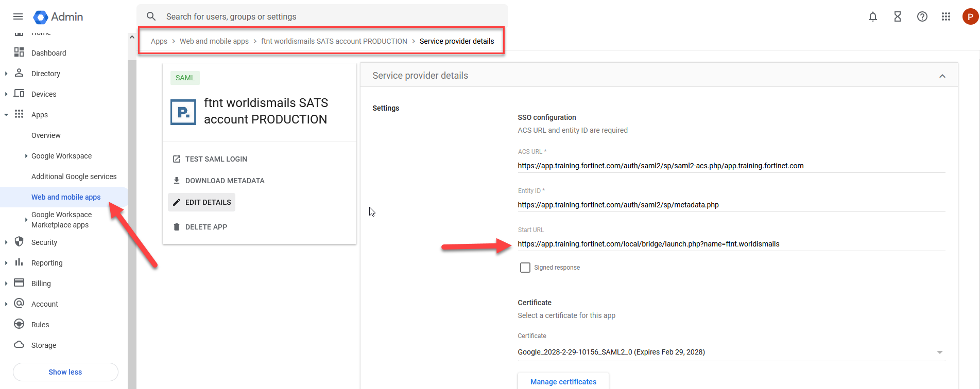
Task: Collapse the Apps section arrow
Action: pyautogui.click(x=6, y=115)
